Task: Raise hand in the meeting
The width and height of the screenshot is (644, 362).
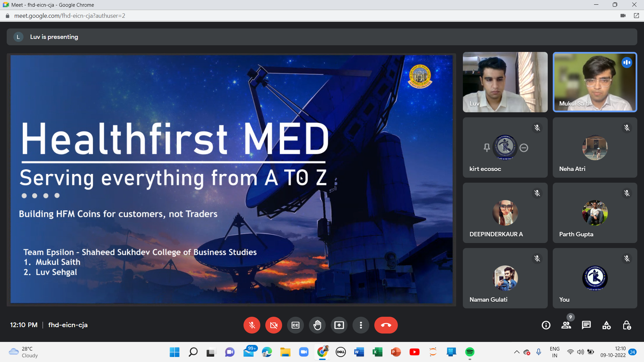Action: tap(317, 325)
